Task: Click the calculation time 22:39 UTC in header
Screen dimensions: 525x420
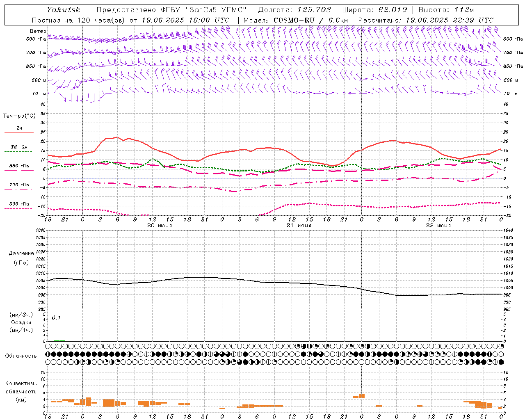Action: (472, 20)
